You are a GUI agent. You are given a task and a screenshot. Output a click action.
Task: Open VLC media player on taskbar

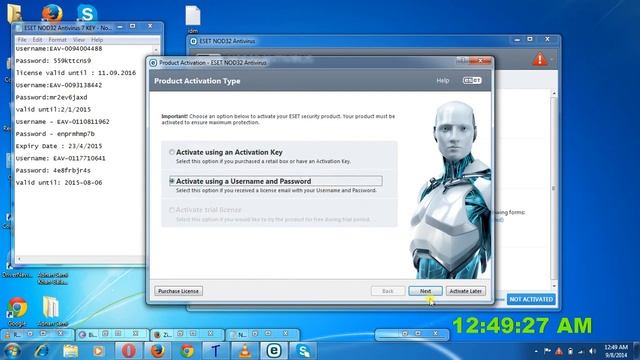pos(245,351)
